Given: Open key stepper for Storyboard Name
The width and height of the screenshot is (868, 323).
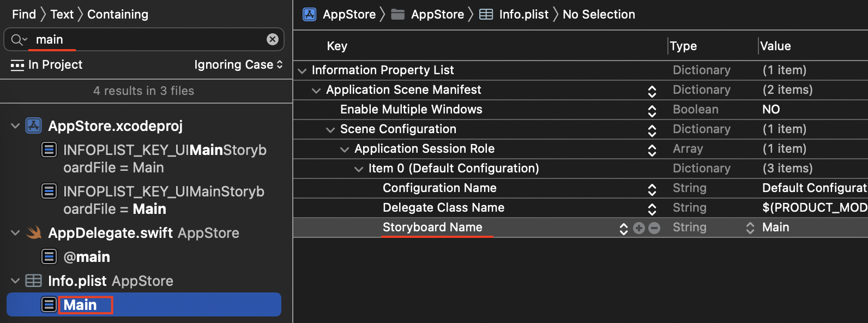Looking at the screenshot, I should coord(624,228).
